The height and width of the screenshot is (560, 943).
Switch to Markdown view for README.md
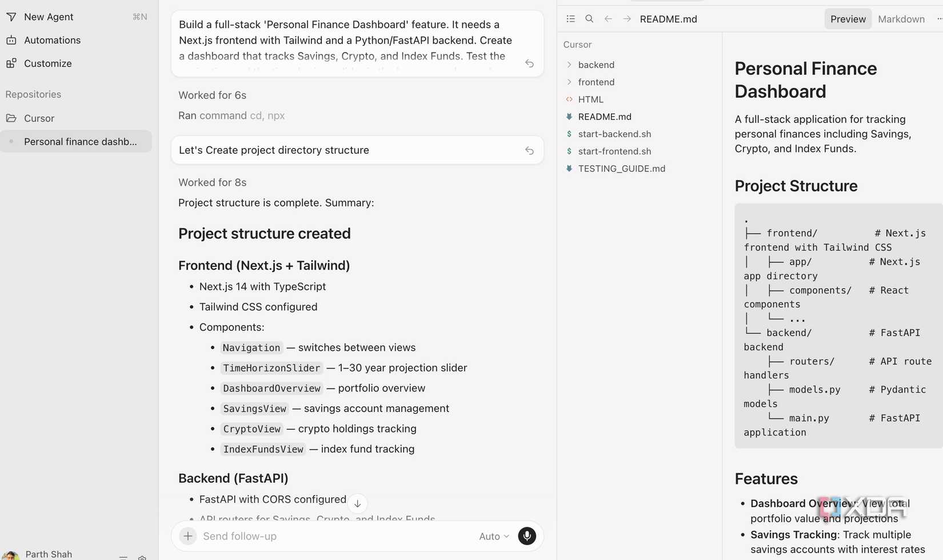tap(901, 19)
